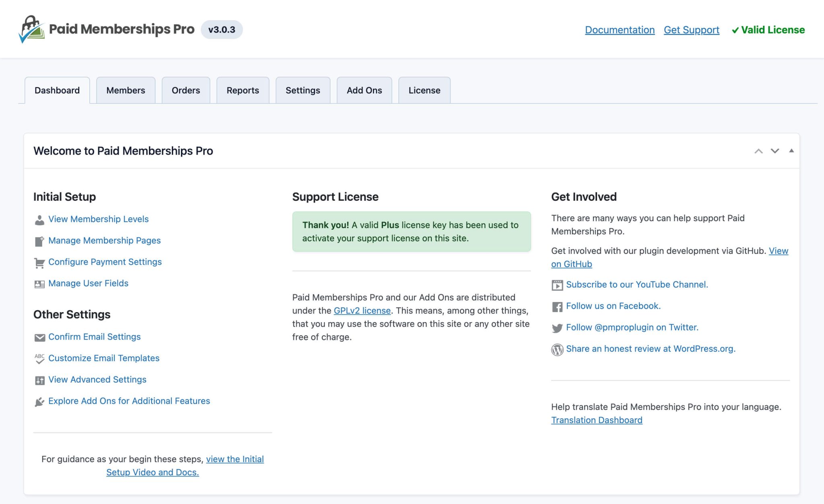Image resolution: width=824 pixels, height=504 pixels.
Task: Click Follow us on Facebook
Action: [614, 306]
